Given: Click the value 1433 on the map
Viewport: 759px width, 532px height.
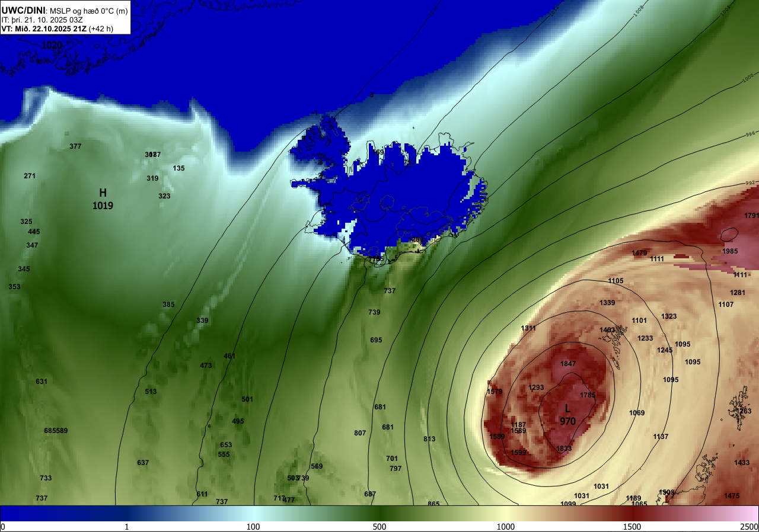Looking at the screenshot, I should (742, 463).
